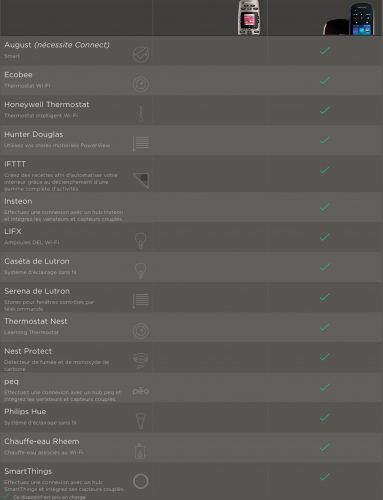Click the checkmark in the Thermostat Nest row

click(325, 327)
